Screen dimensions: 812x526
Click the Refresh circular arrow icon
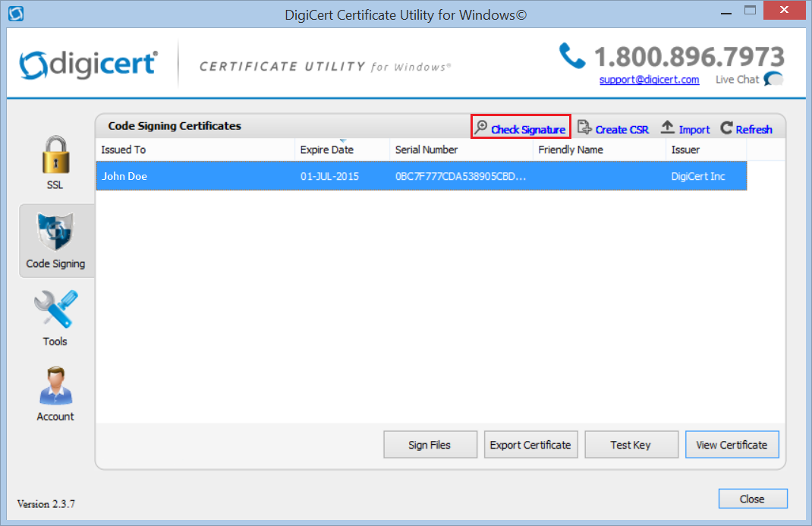[726, 128]
